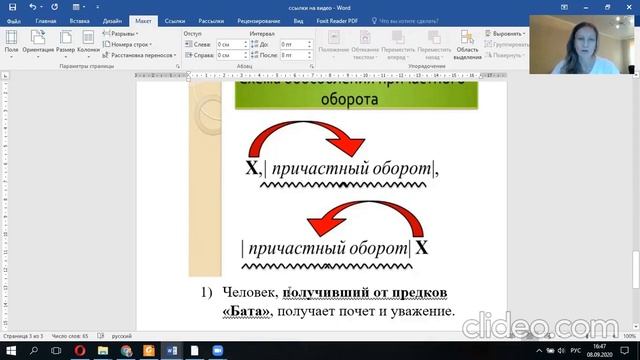The image size is (640, 360).
Task: Open the Дизайн ribbon tab
Action: tap(112, 21)
